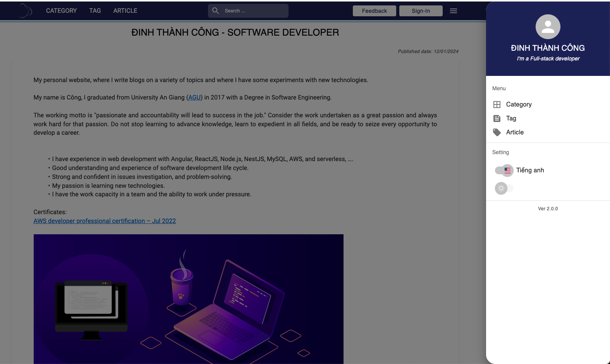The height and width of the screenshot is (364, 610).
Task: Click the Certificates: label
Action: (x=50, y=212)
